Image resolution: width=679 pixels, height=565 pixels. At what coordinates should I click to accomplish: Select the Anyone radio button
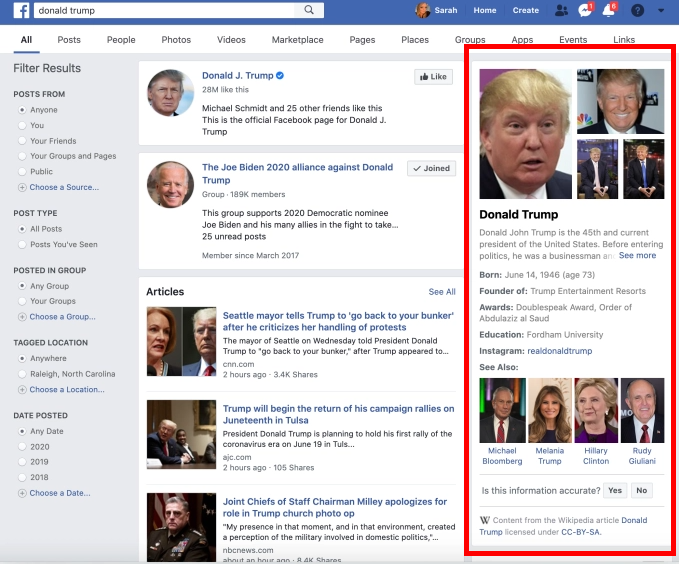coord(22,110)
